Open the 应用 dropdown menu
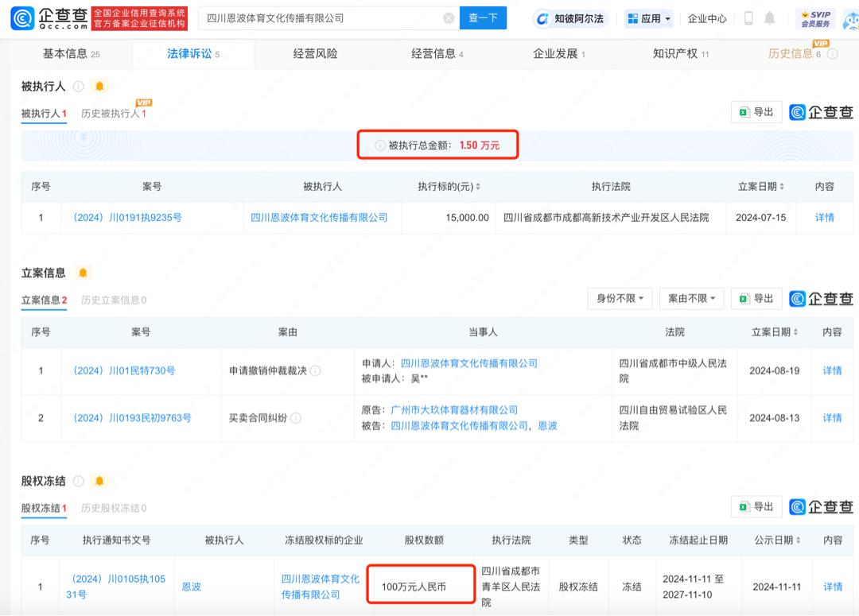This screenshot has height=616, width=859. click(649, 18)
